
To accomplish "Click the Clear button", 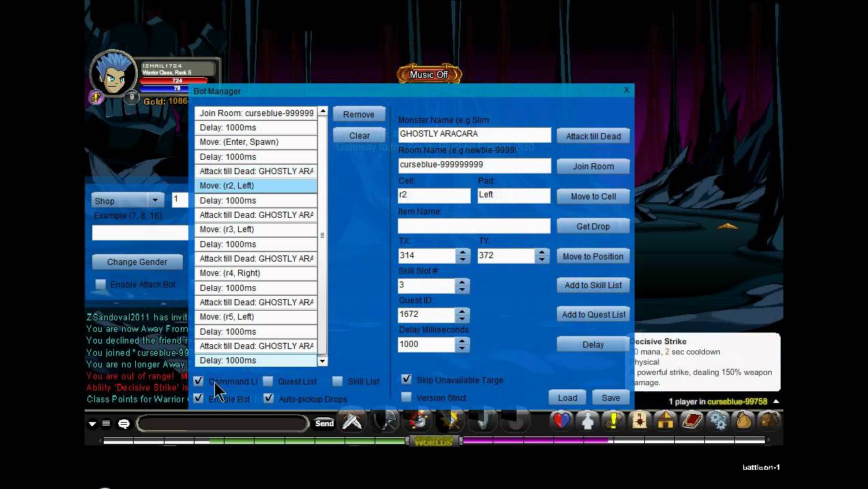I will pos(359,135).
